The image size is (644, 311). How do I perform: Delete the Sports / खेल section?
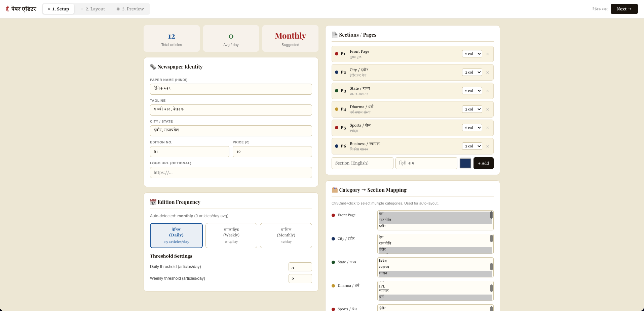pyautogui.click(x=487, y=128)
